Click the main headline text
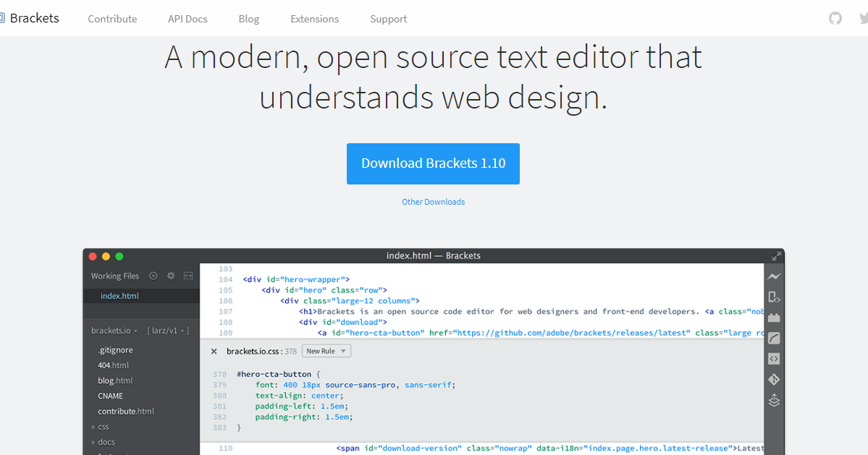Image resolution: width=868 pixels, height=455 pixels. [434, 77]
